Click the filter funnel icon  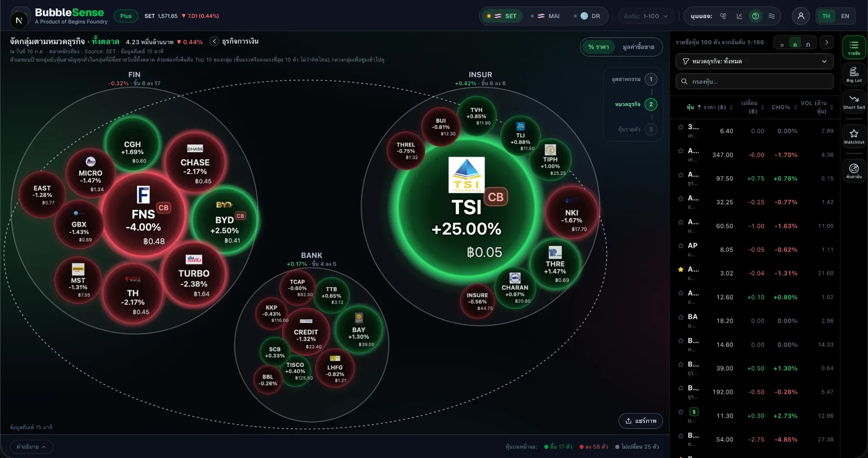pyautogui.click(x=686, y=61)
